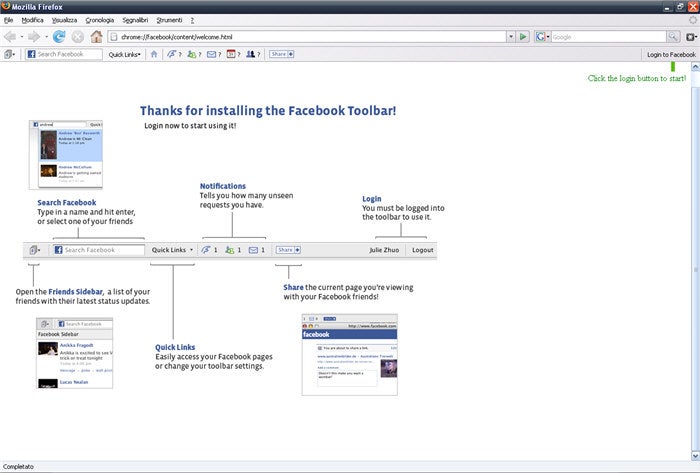Open the Home page icon
Screen dimensions: 700x473
[96, 37]
